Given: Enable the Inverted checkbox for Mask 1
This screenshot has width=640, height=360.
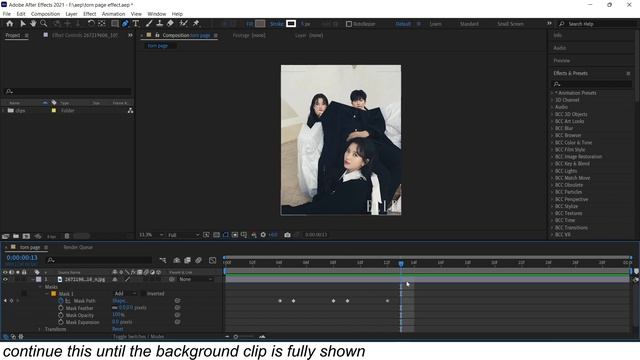Looking at the screenshot, I should coord(143,293).
